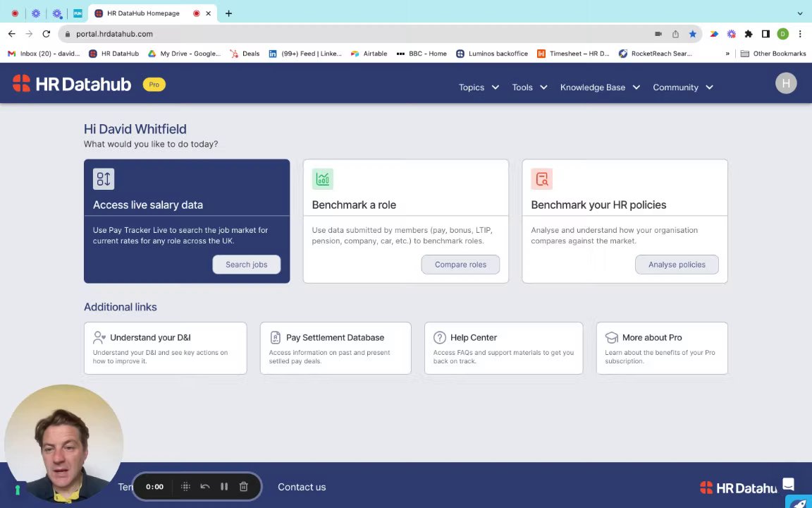
Task: Click the 0:00 recording timer
Action: click(x=154, y=486)
